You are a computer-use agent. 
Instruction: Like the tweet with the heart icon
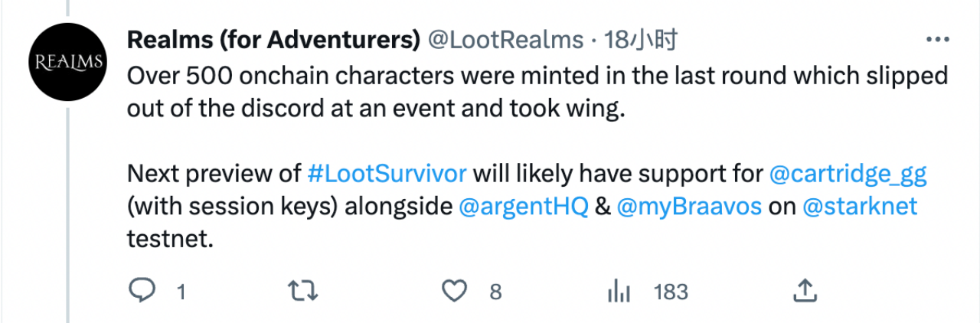[456, 291]
